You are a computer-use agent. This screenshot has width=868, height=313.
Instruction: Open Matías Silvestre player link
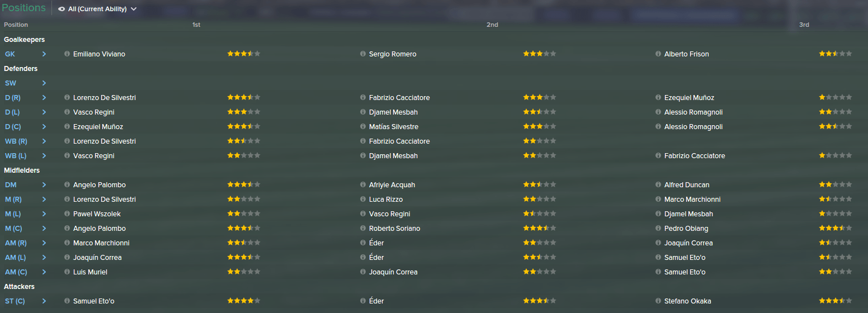(394, 127)
